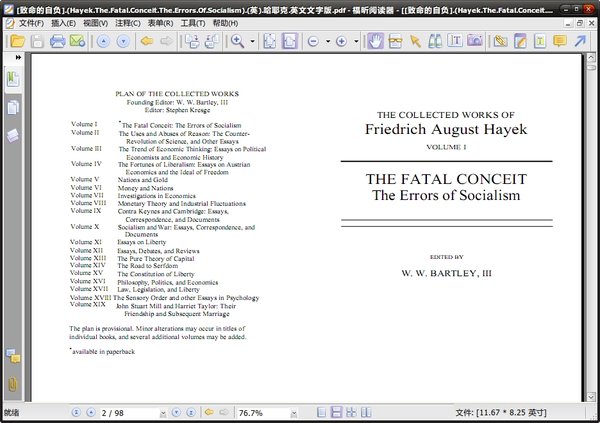Expand the navigation panel with double arrow

(x=18, y=57)
